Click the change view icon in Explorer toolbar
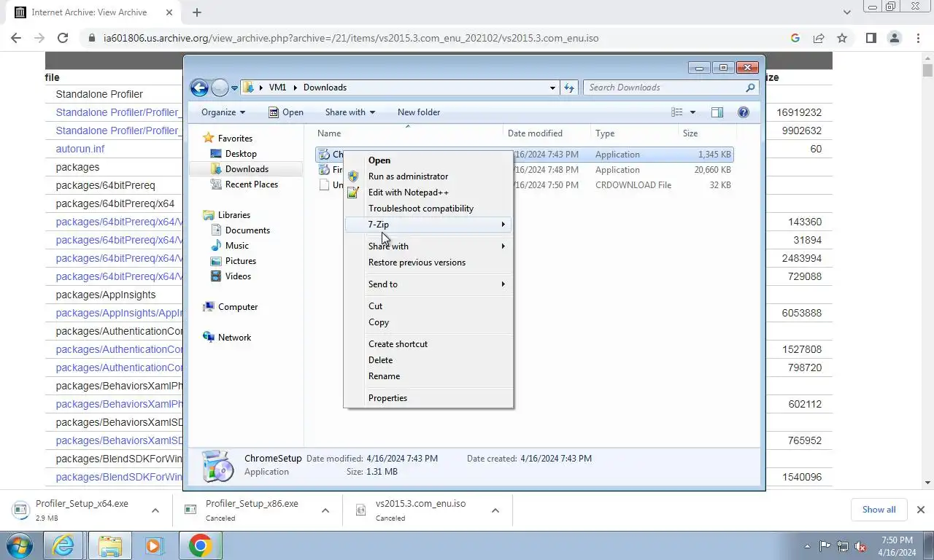934x560 pixels. [677, 112]
